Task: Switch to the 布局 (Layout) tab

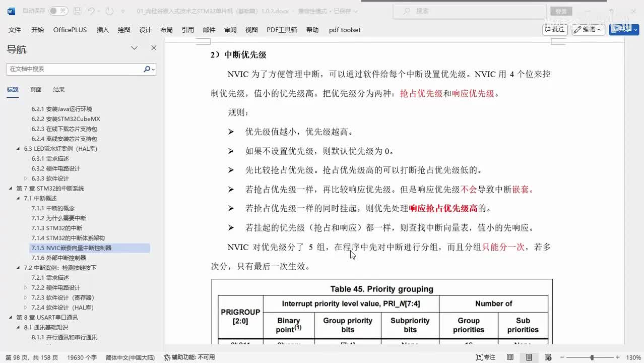Action: click(166, 30)
